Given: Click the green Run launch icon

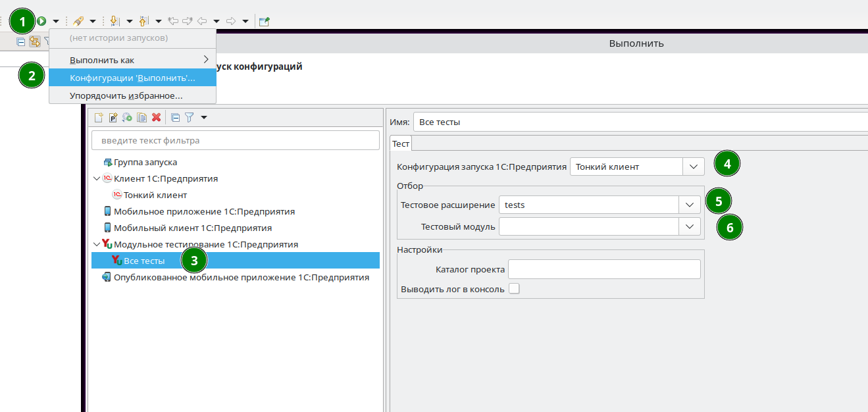Looking at the screenshot, I should [x=41, y=21].
